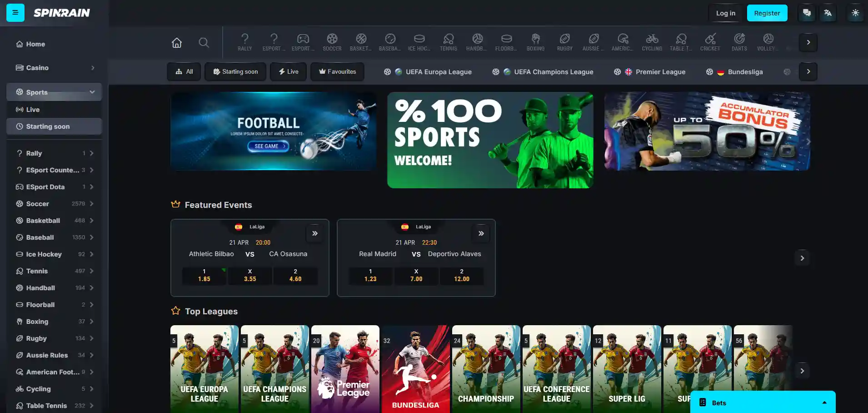The width and height of the screenshot is (868, 413).
Task: Go to next Top Leagues slide
Action: pos(802,371)
